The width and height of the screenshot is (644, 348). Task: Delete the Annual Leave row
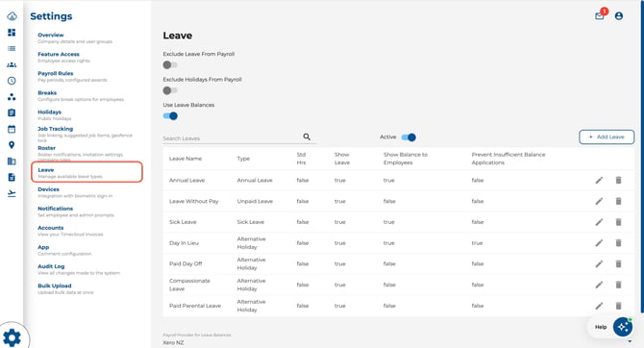tap(619, 180)
